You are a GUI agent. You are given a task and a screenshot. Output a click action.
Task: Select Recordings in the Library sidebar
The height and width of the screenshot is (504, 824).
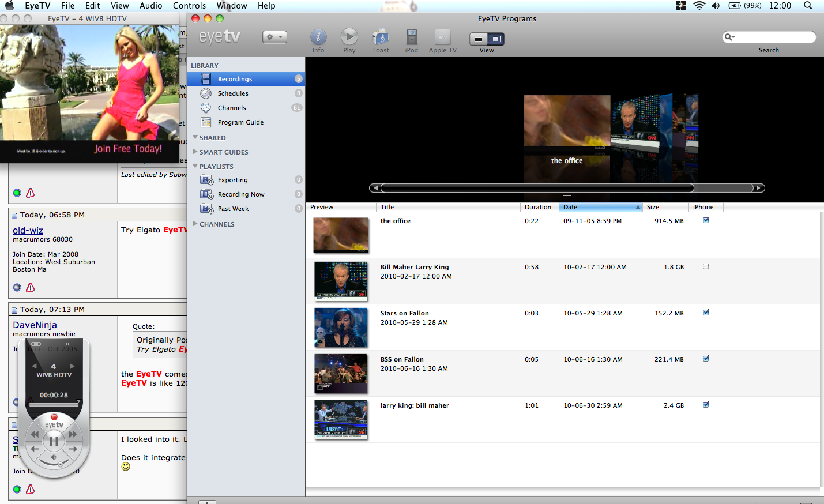click(246, 79)
